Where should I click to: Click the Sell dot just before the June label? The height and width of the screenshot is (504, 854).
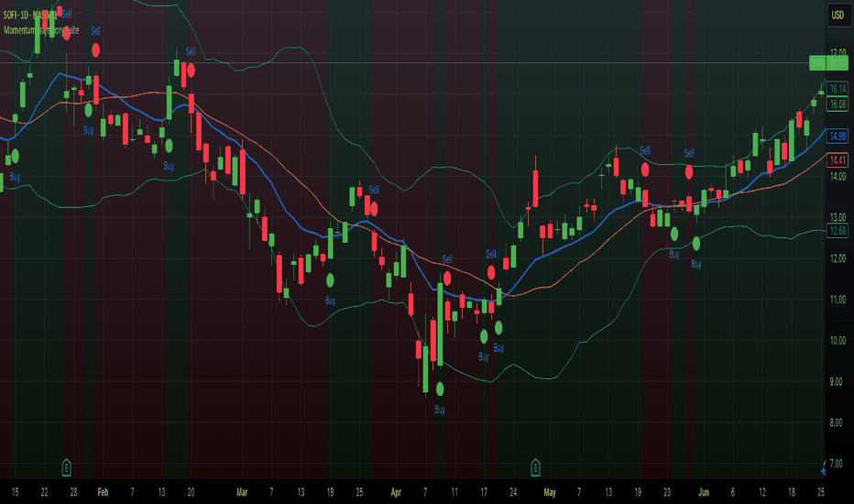click(x=689, y=172)
